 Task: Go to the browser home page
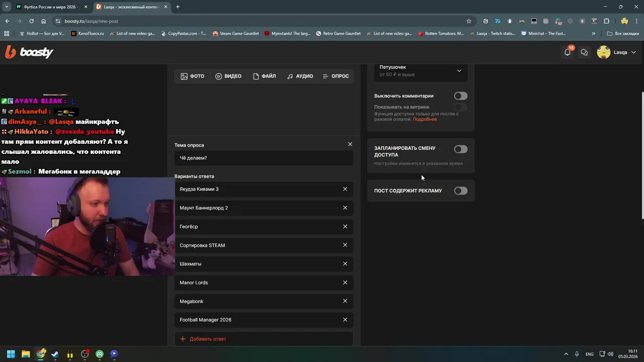tap(43, 21)
